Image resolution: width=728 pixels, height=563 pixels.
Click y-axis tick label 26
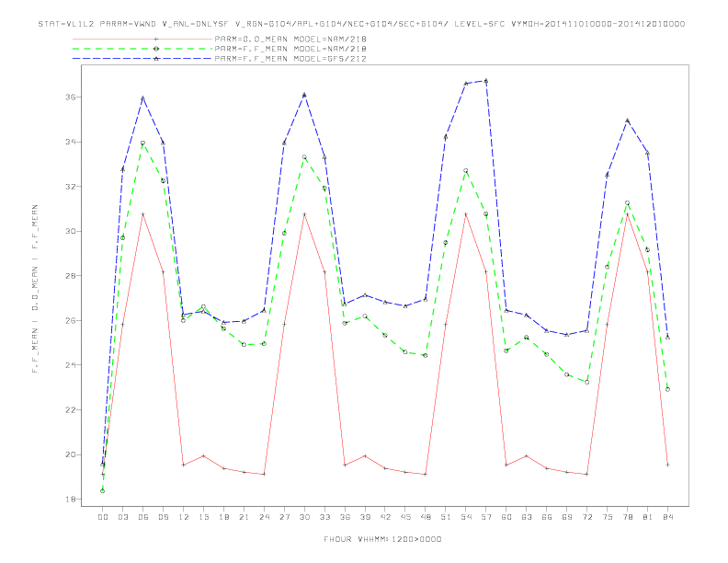click(x=73, y=320)
